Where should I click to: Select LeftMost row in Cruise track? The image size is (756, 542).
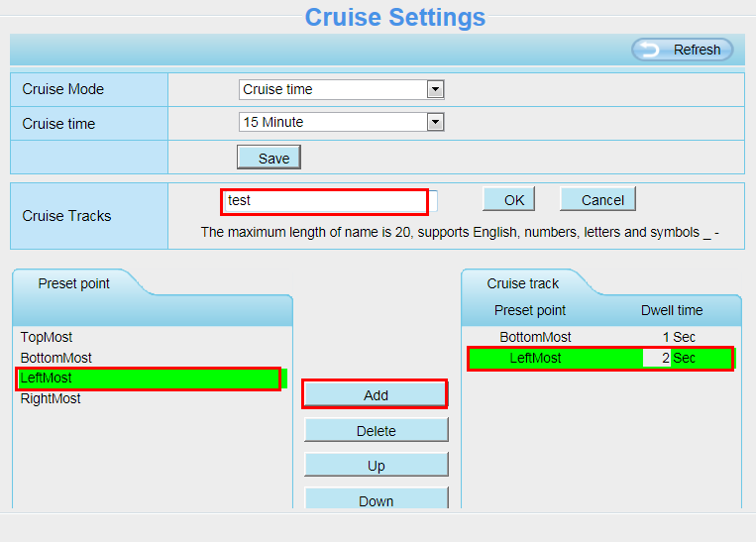coord(600,359)
